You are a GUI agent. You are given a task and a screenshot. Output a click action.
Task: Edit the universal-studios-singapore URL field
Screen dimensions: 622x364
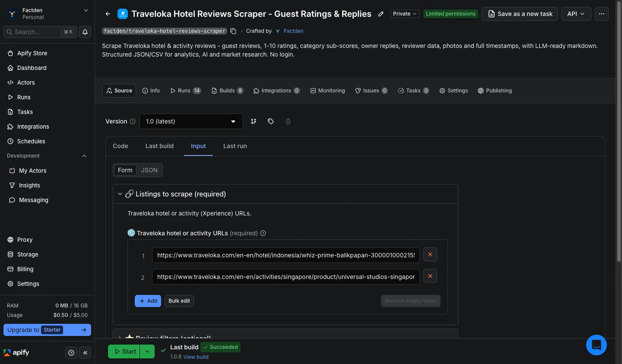click(286, 277)
